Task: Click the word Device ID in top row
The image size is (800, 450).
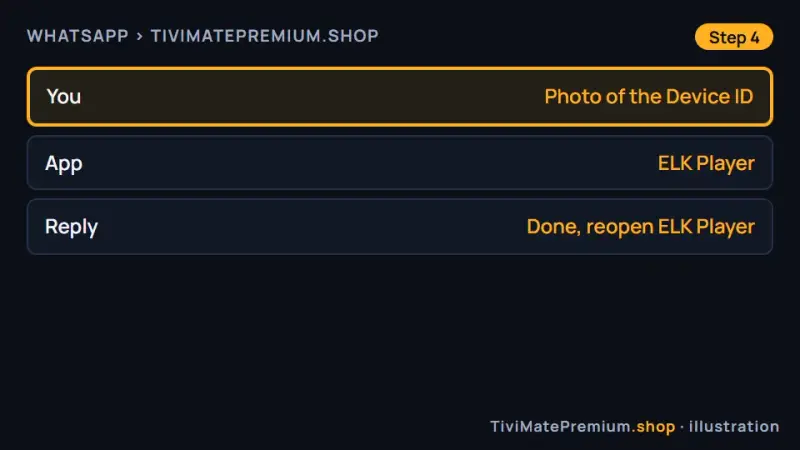Action: (x=709, y=96)
